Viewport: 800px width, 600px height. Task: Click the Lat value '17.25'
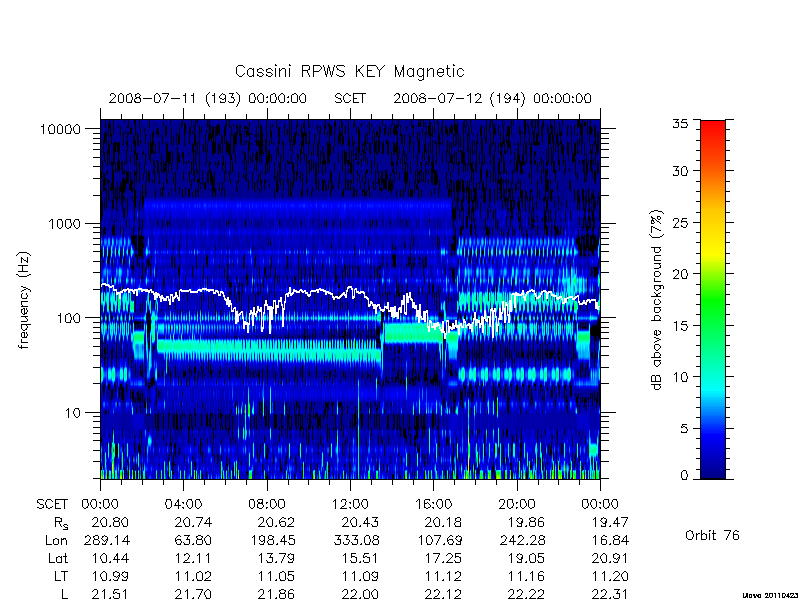point(444,559)
